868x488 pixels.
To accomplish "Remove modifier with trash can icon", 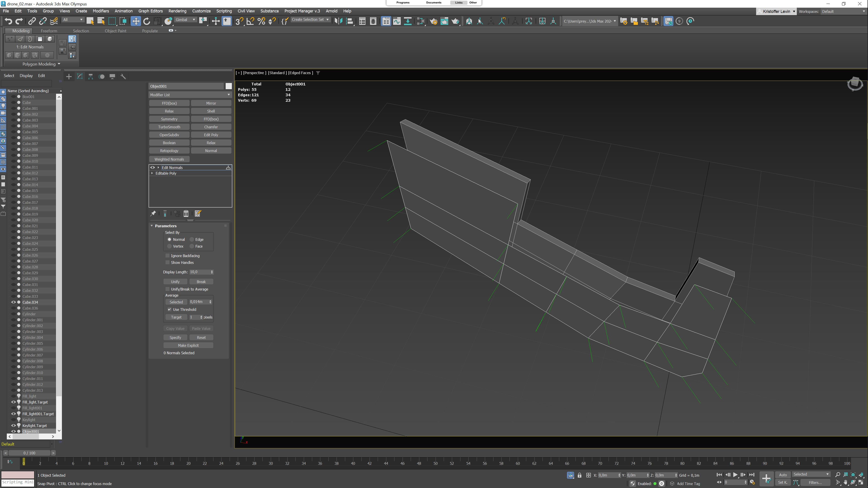I will coord(186,213).
